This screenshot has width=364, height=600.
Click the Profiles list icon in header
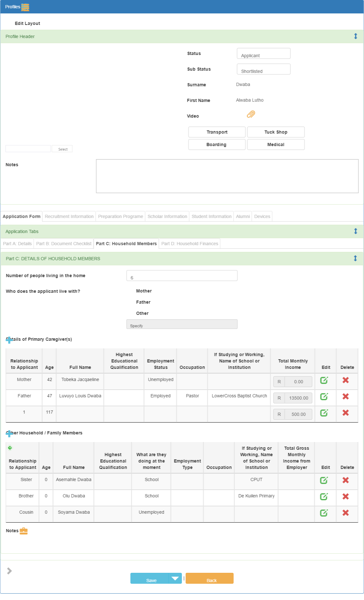coord(25,7)
